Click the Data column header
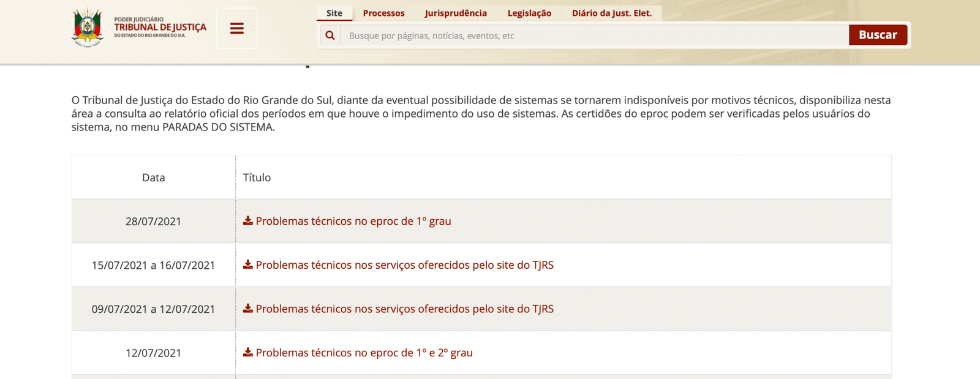Viewport: 980px width, 379px height. click(153, 178)
